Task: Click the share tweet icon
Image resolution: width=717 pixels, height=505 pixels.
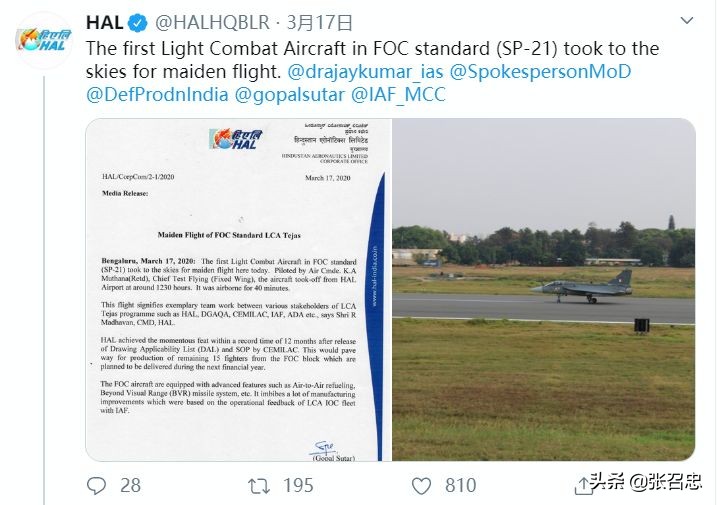Action: (584, 485)
